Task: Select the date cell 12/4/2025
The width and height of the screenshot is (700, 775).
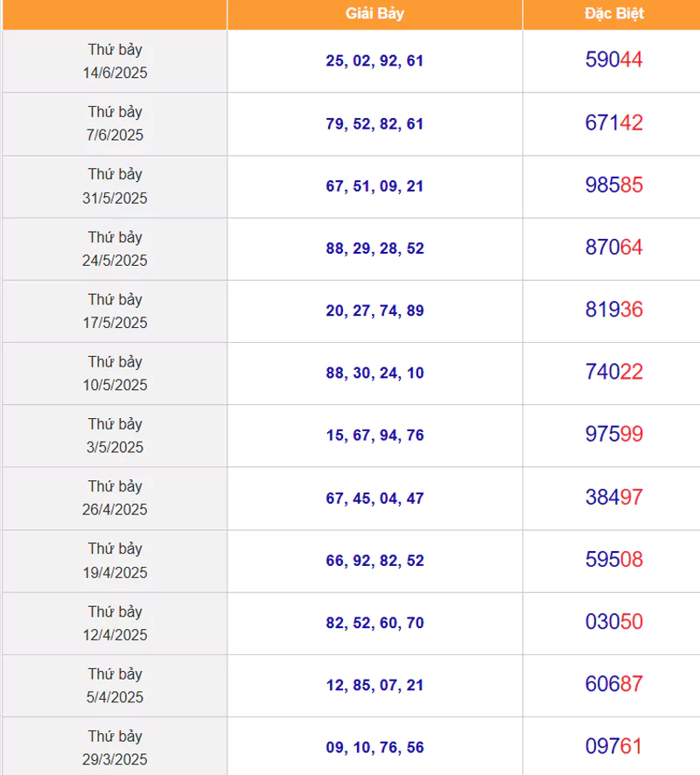Action: tap(115, 624)
